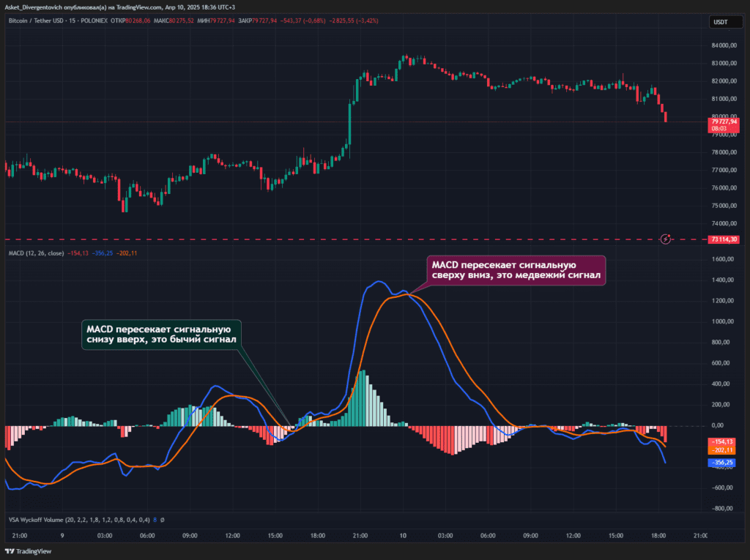
Task: Click the zero symbol after VSA Wyckoff Volume
Action: point(162,520)
